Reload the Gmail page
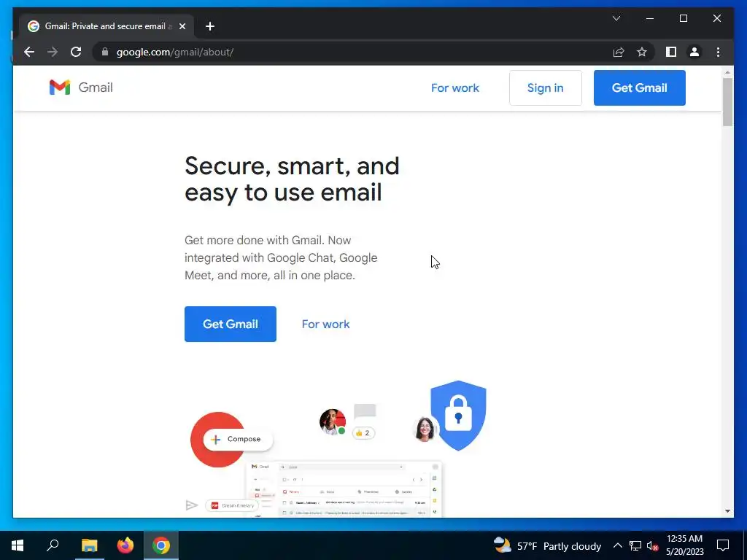Viewport: 747px width, 560px height. 76,52
